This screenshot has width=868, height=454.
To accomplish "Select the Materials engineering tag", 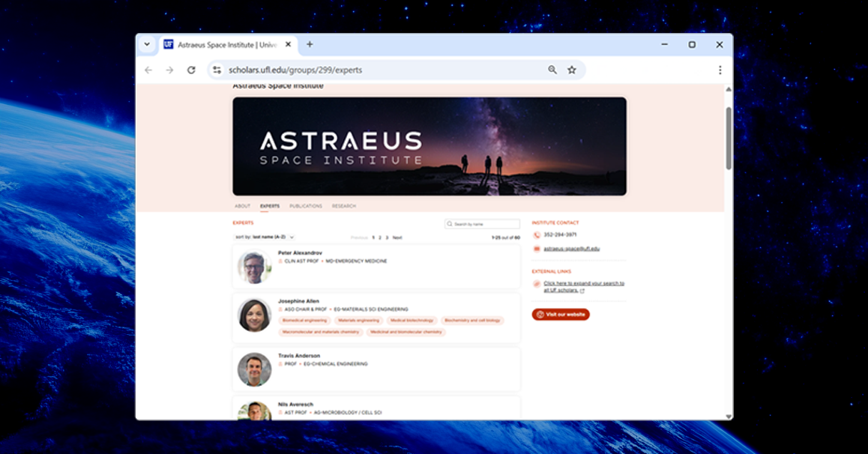I will tap(359, 321).
